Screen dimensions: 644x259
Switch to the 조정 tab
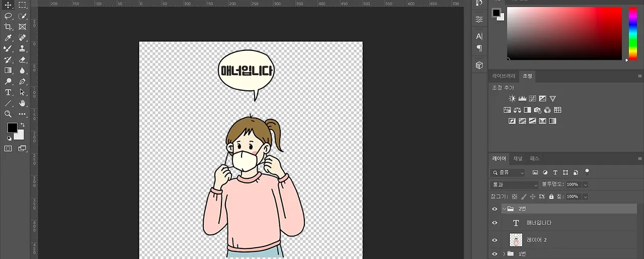[527, 76]
